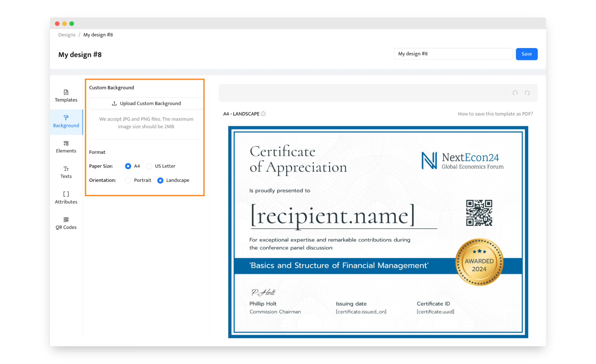The image size is (596, 364).
Task: Open the Texts sidebar panel
Action: [x=66, y=172]
